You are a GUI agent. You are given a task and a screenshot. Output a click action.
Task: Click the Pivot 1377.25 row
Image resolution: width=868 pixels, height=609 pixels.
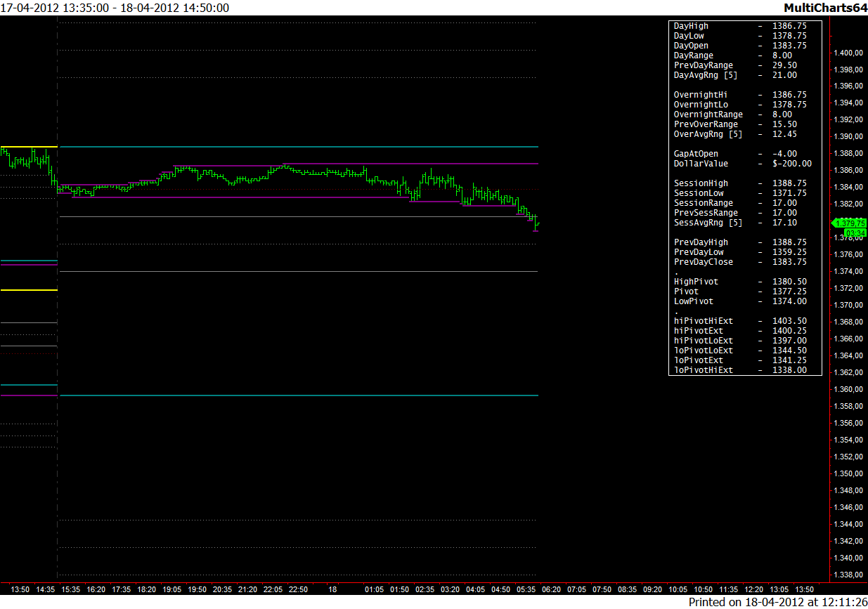pos(740,292)
